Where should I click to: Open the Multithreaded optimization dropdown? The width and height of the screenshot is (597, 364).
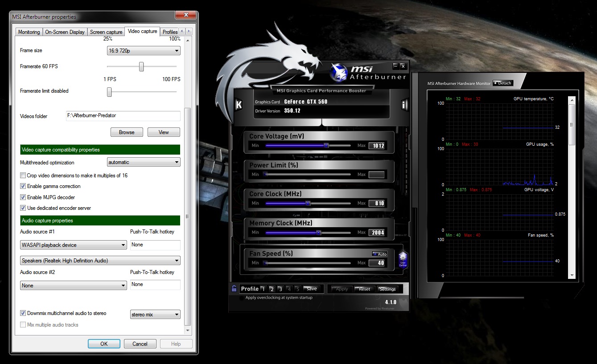point(144,162)
